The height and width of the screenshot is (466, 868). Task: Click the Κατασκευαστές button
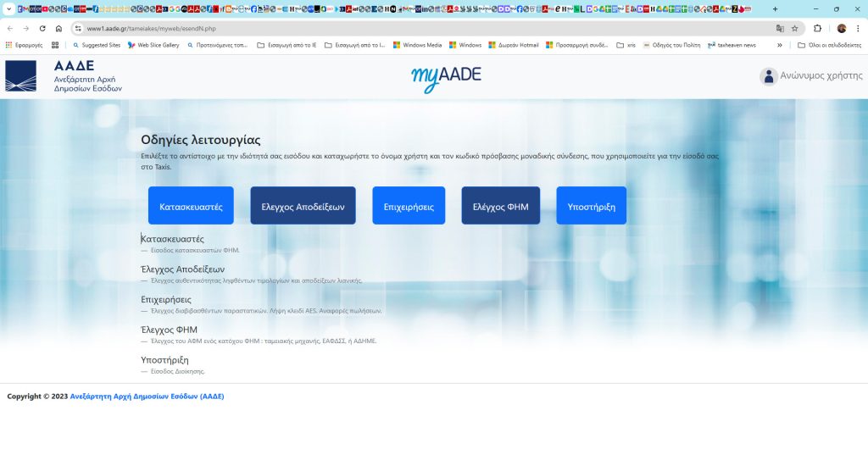pos(191,206)
